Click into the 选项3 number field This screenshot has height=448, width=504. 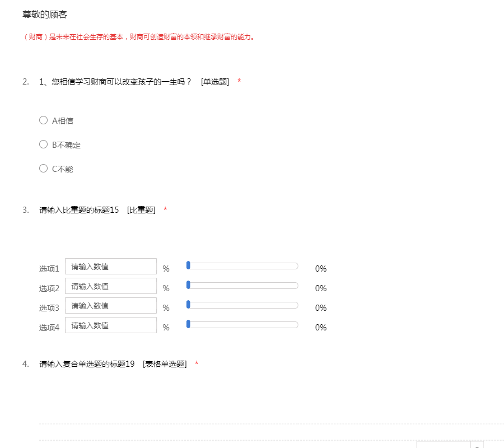click(111, 306)
